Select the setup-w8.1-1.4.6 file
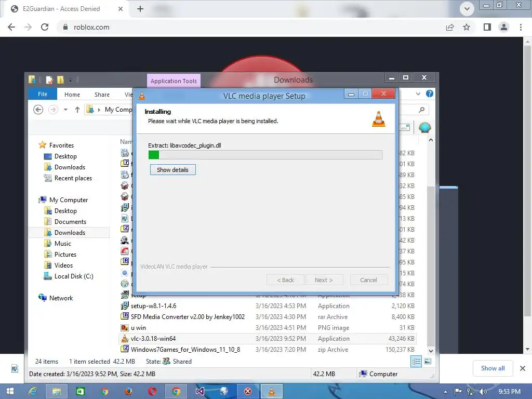Screen dimensions: 532x399 tap(268, 305)
